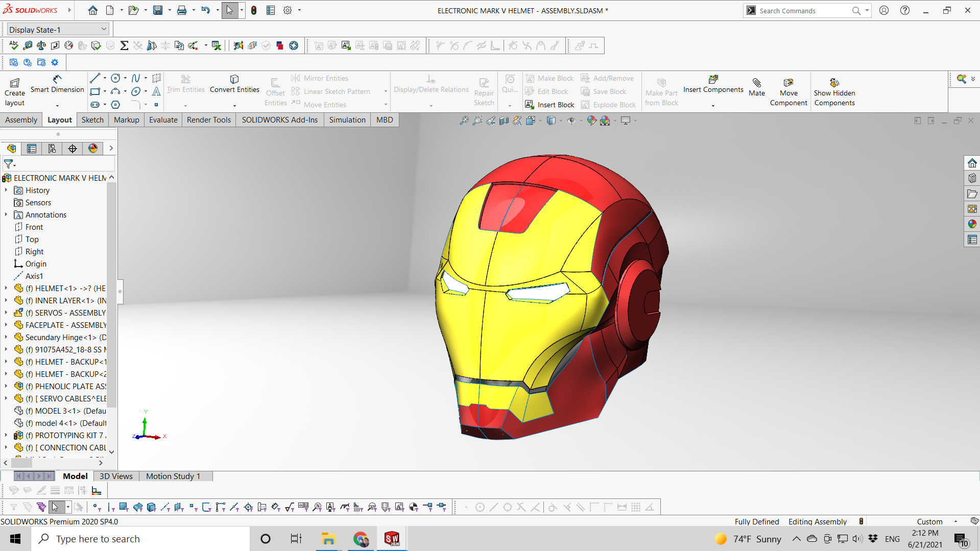
Task: Click the Rebuild traffic light icon
Action: (254, 10)
